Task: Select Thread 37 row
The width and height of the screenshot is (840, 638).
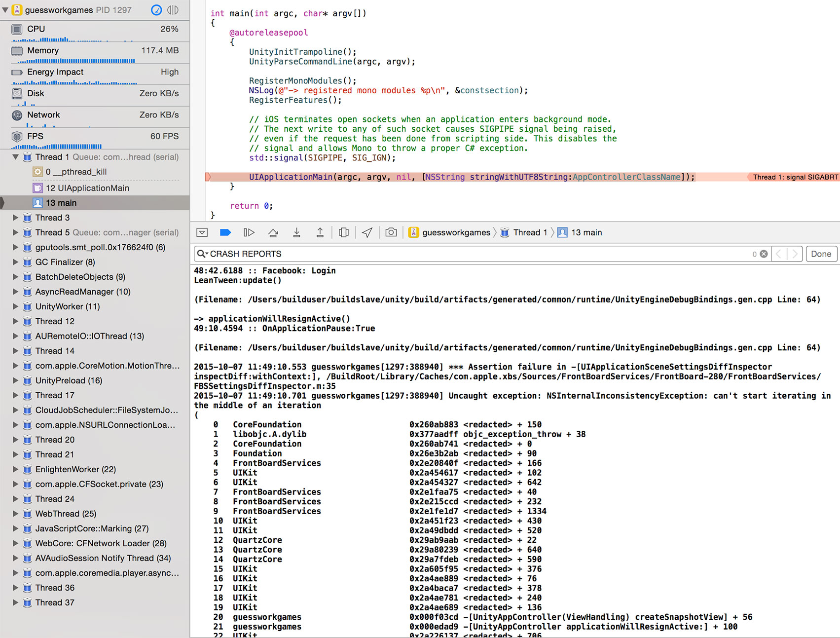Action: point(95,602)
